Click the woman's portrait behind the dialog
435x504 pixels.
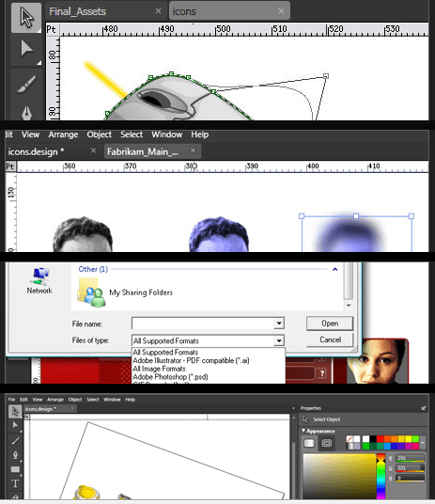pos(378,361)
